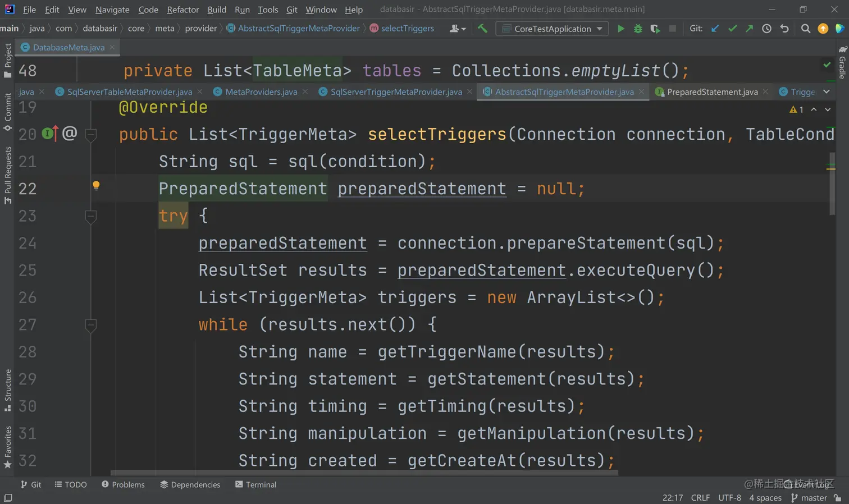Collapse the try block fold on line 23
Screen dimensions: 849x504
click(x=90, y=216)
